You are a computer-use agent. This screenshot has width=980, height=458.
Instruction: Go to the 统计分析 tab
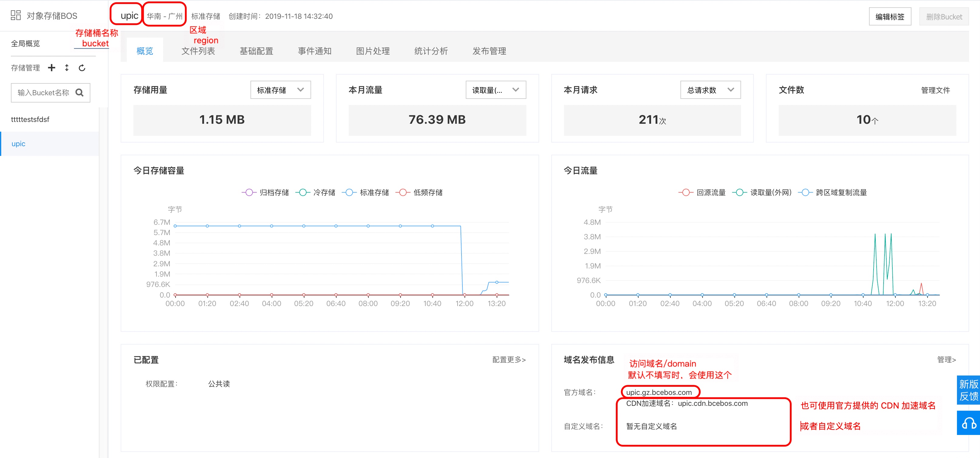coord(431,51)
